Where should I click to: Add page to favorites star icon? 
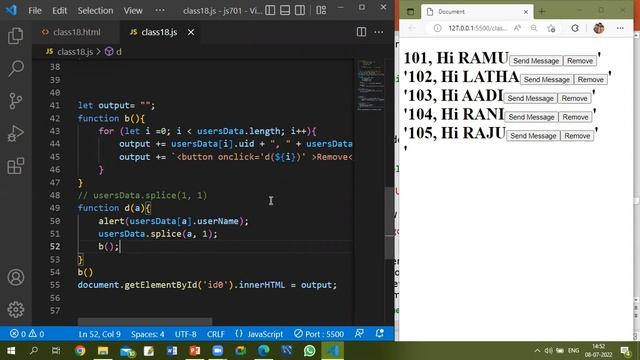tap(551, 28)
